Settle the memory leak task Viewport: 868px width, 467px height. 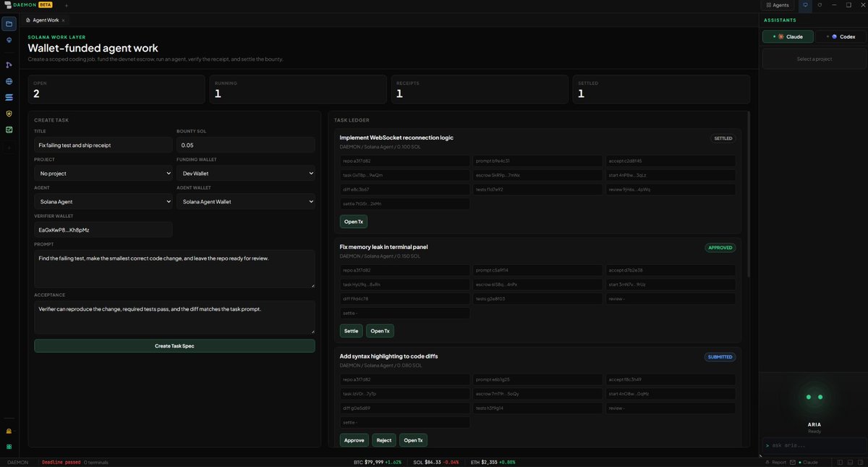click(x=351, y=331)
